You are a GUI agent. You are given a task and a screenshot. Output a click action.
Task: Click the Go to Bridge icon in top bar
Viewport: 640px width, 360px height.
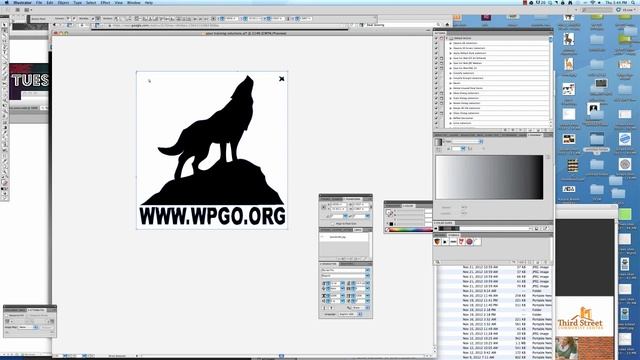point(18,10)
